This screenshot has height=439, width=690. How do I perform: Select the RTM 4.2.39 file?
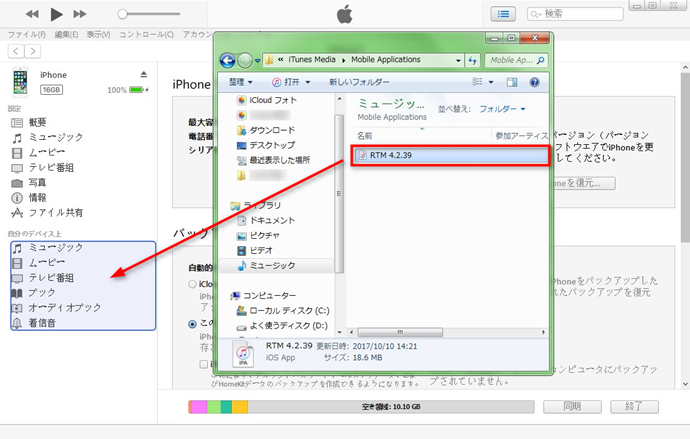tap(450, 155)
